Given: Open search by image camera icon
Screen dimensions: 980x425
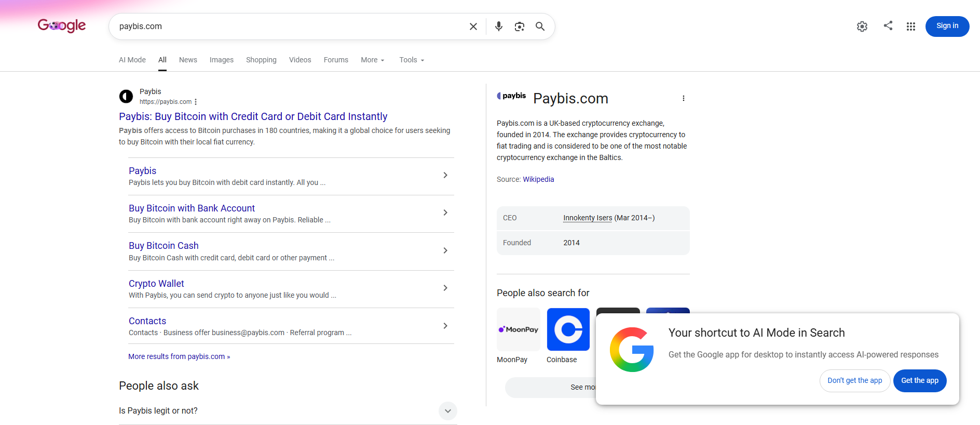Looking at the screenshot, I should click(520, 26).
